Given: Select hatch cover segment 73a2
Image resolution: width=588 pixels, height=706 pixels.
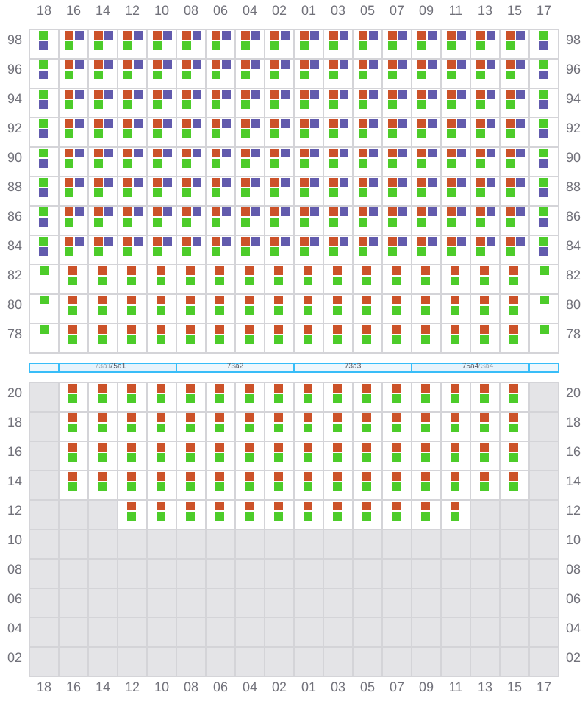Looking at the screenshot, I should [x=235, y=367].
